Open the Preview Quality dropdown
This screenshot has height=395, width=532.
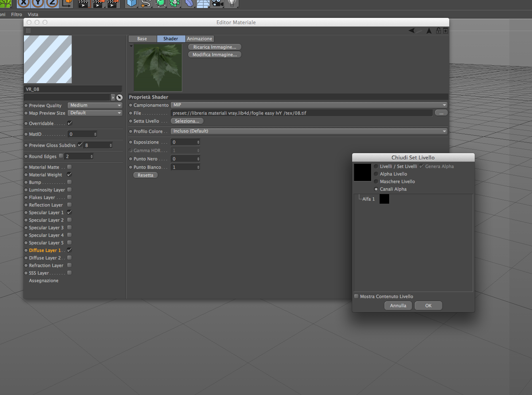pyautogui.click(x=95, y=105)
